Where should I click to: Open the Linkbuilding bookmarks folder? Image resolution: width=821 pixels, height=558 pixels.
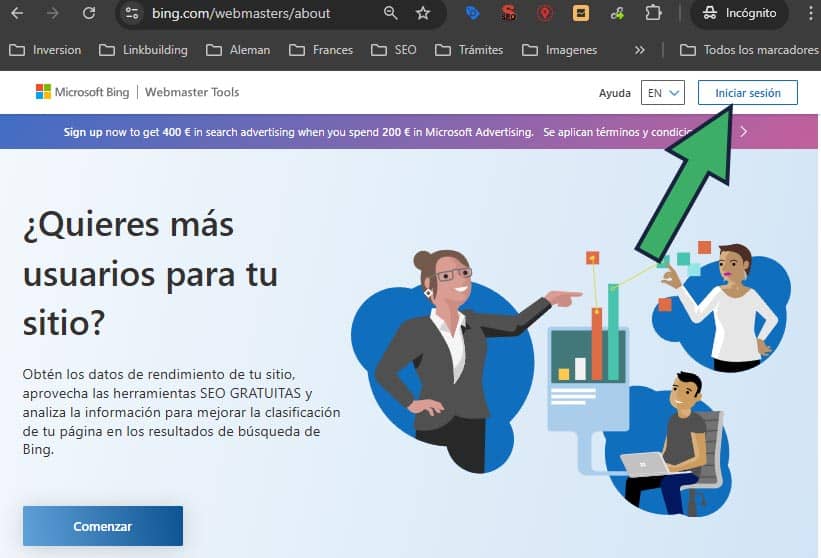(143, 50)
